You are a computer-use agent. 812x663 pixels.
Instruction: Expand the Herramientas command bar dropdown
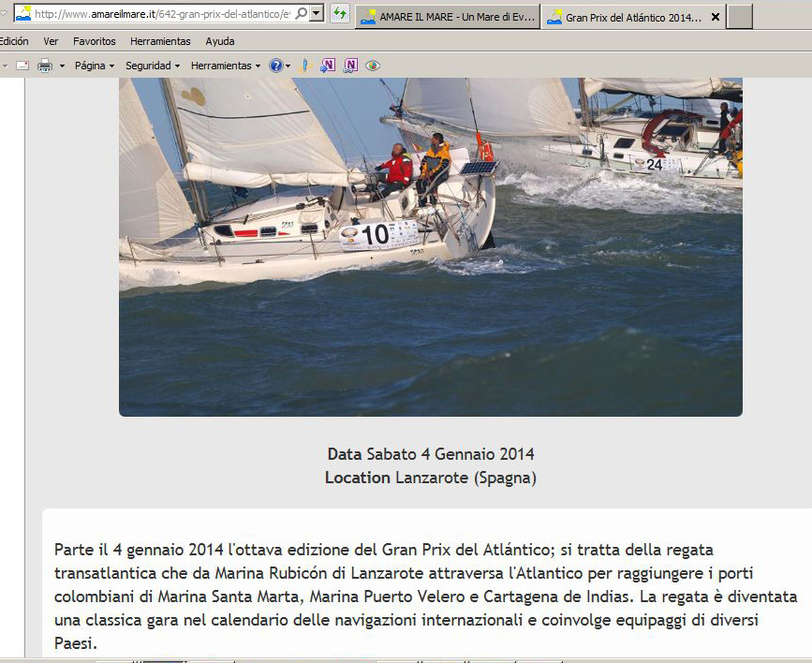225,66
